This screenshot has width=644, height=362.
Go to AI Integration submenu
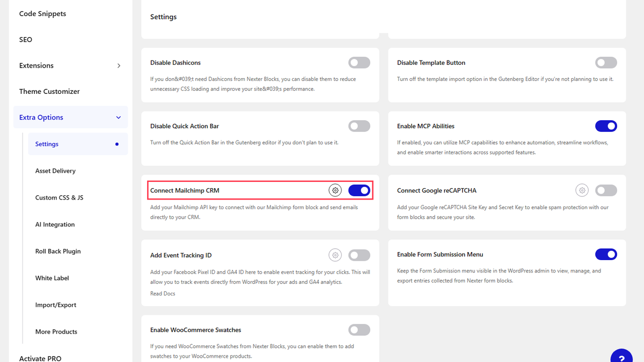pos(55,225)
